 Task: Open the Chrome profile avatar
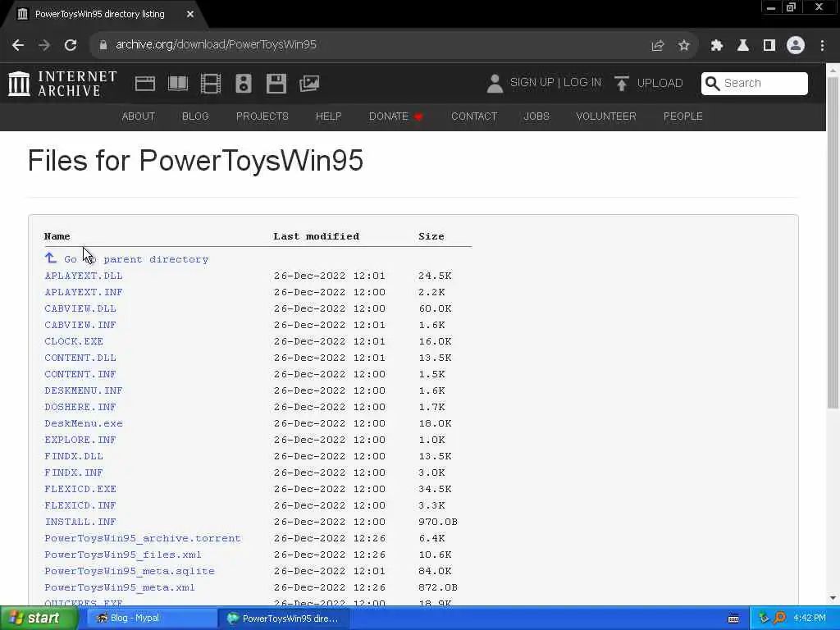[796, 45]
